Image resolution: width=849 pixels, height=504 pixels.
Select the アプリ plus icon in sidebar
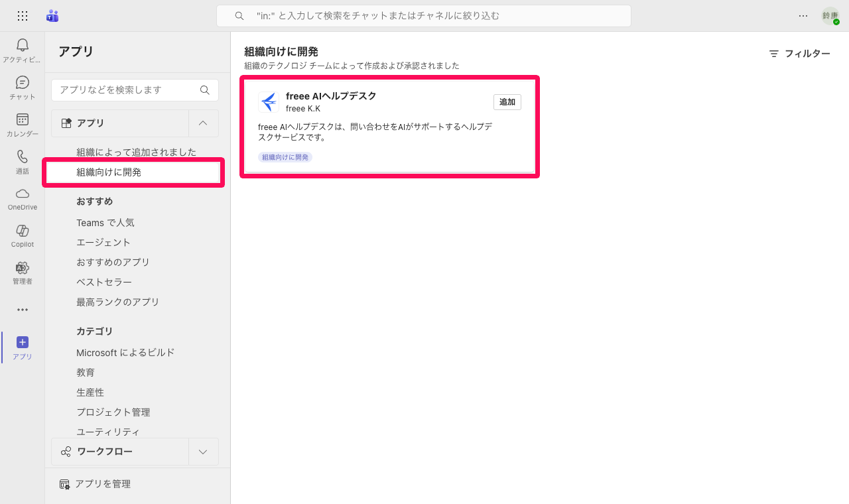point(23,342)
